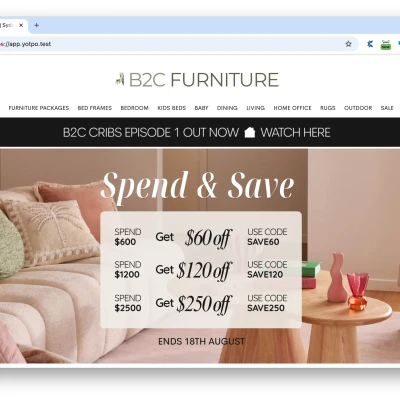
Task: Open the Baby category
Action: pyautogui.click(x=201, y=108)
